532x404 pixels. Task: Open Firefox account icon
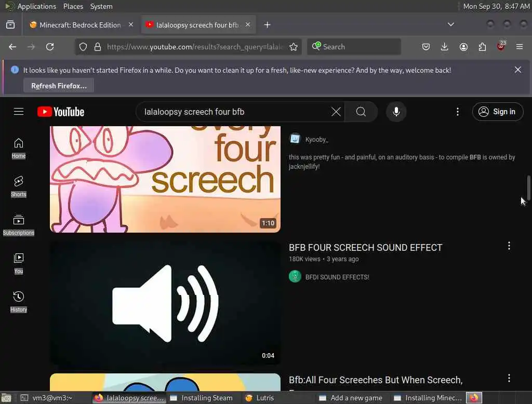(463, 47)
